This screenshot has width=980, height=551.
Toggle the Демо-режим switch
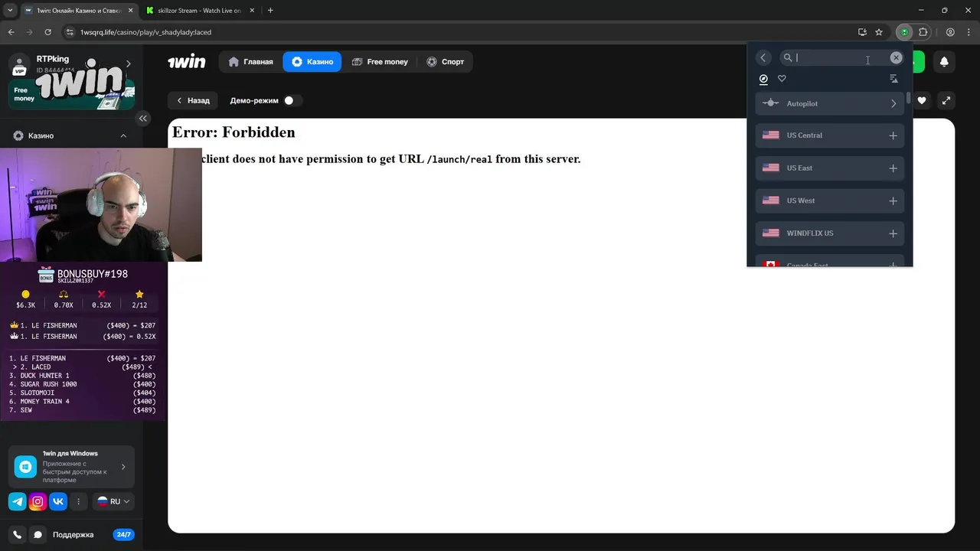point(292,100)
